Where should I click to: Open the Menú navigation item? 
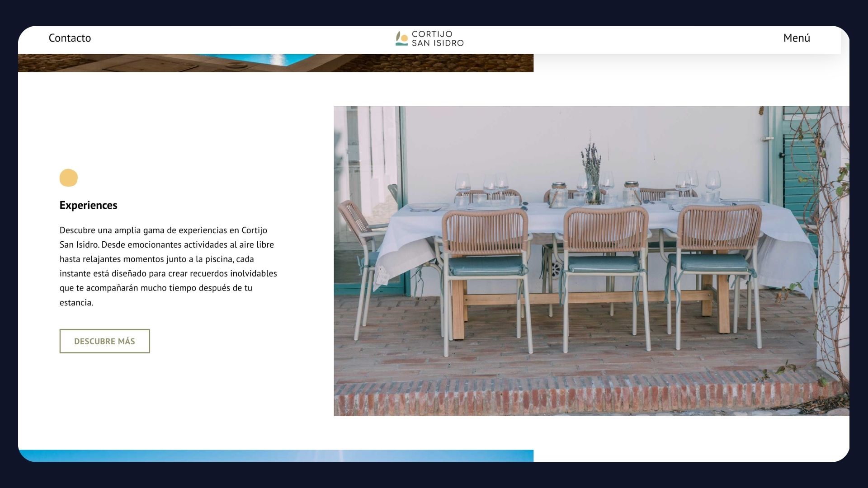point(796,38)
